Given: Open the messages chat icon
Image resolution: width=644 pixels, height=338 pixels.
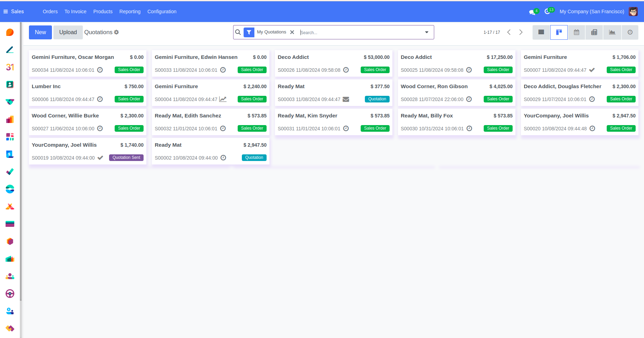Looking at the screenshot, I should [x=532, y=12].
